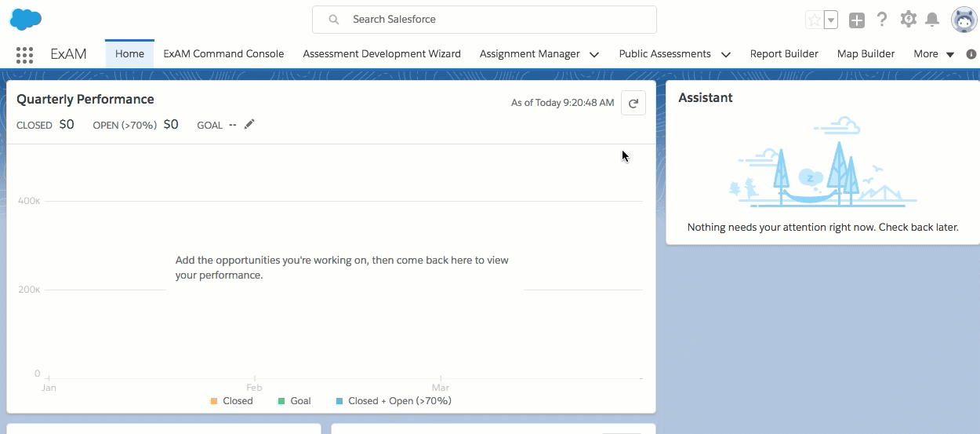Open the Help question mark icon
980x434 pixels.
coord(882,20)
